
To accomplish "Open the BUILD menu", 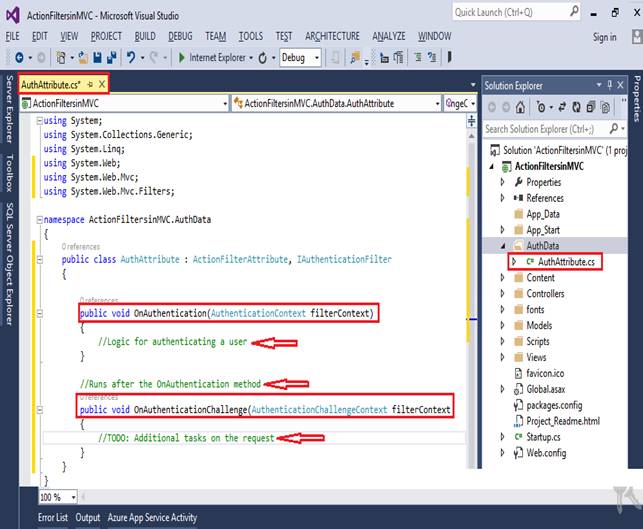I will click(x=145, y=36).
